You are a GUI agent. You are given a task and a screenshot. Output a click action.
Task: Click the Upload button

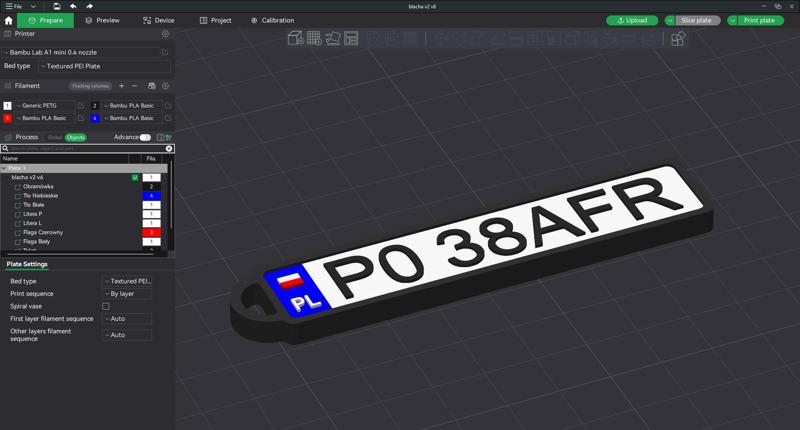point(632,20)
